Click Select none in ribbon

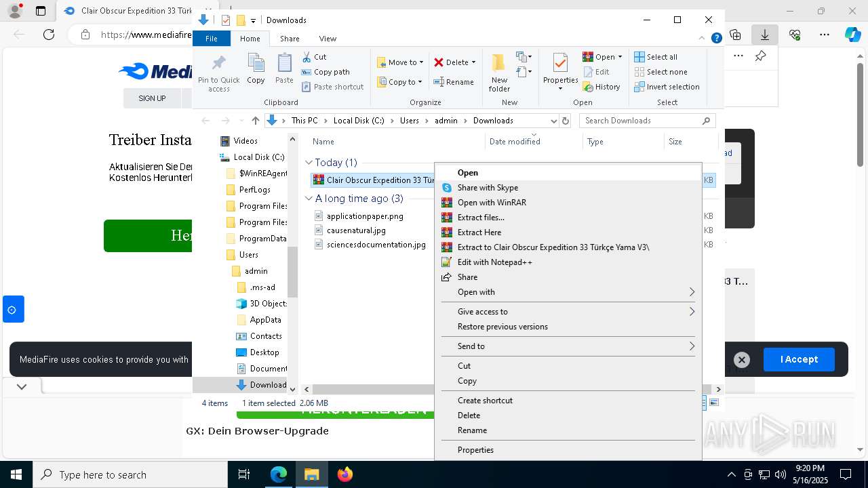[660, 72]
